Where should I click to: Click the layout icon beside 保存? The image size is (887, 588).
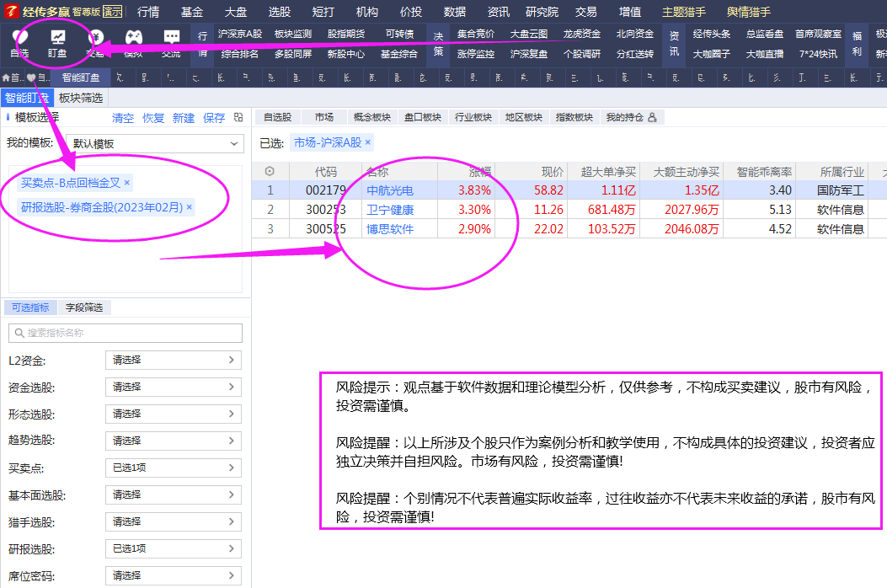tap(238, 117)
